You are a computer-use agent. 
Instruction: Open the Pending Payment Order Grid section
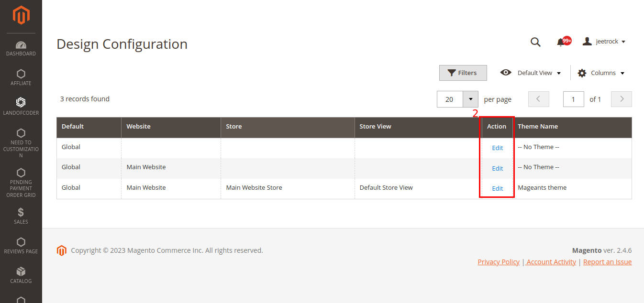pyautogui.click(x=21, y=178)
